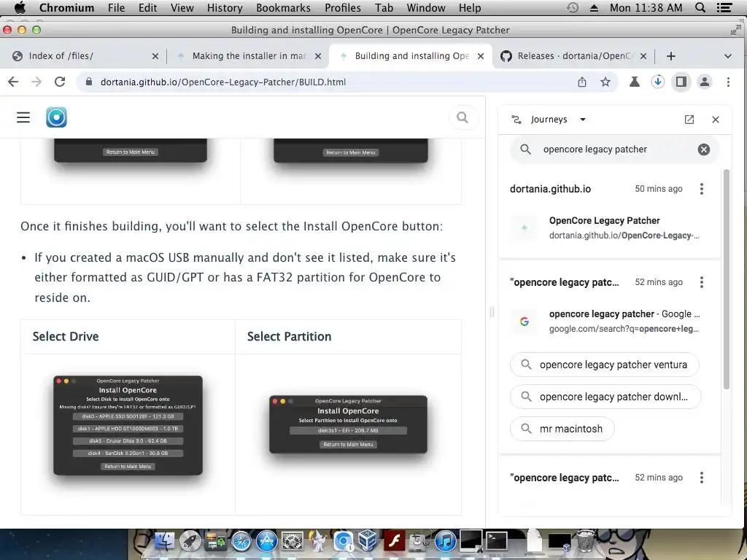747x560 pixels.
Task: Open Finder from the Dock
Action: pyautogui.click(x=164, y=542)
